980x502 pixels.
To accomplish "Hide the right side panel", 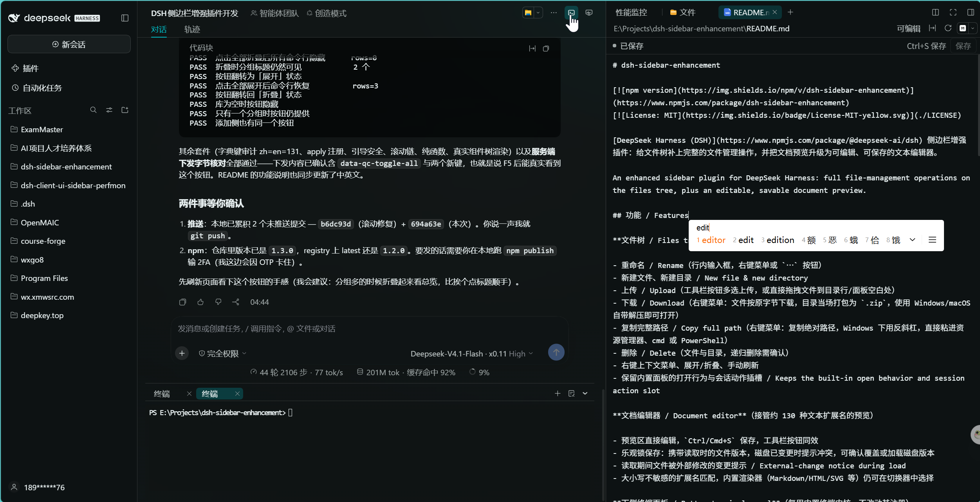I will (971, 13).
